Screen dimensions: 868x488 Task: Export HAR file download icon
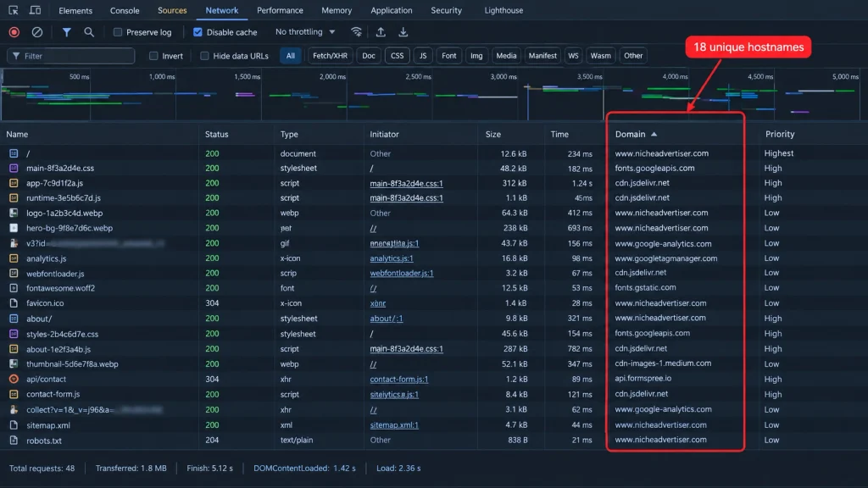(403, 32)
